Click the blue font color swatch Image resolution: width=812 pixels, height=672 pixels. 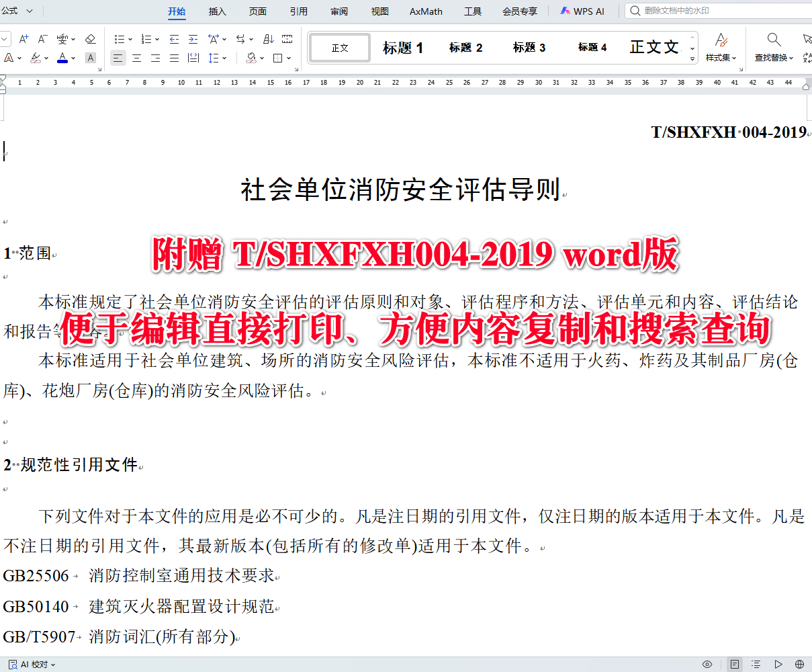point(62,62)
